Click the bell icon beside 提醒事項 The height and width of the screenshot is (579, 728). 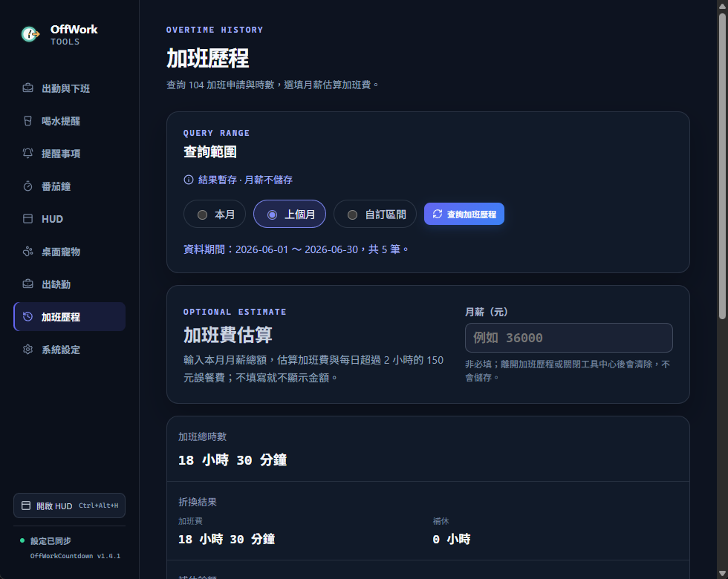coord(28,153)
